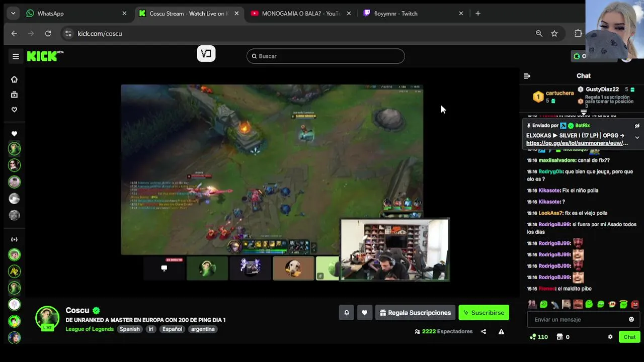
Task: Hide the pinned BotRix message
Action: tap(637, 126)
